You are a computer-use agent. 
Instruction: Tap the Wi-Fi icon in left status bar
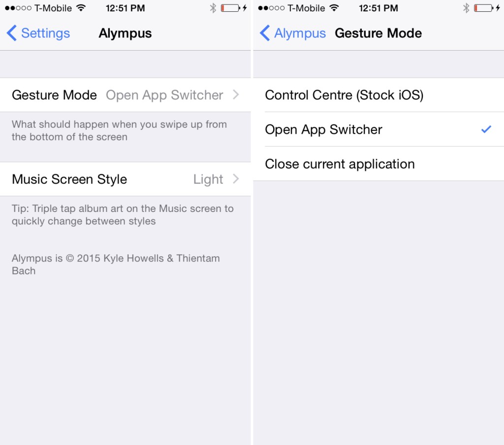point(81,8)
